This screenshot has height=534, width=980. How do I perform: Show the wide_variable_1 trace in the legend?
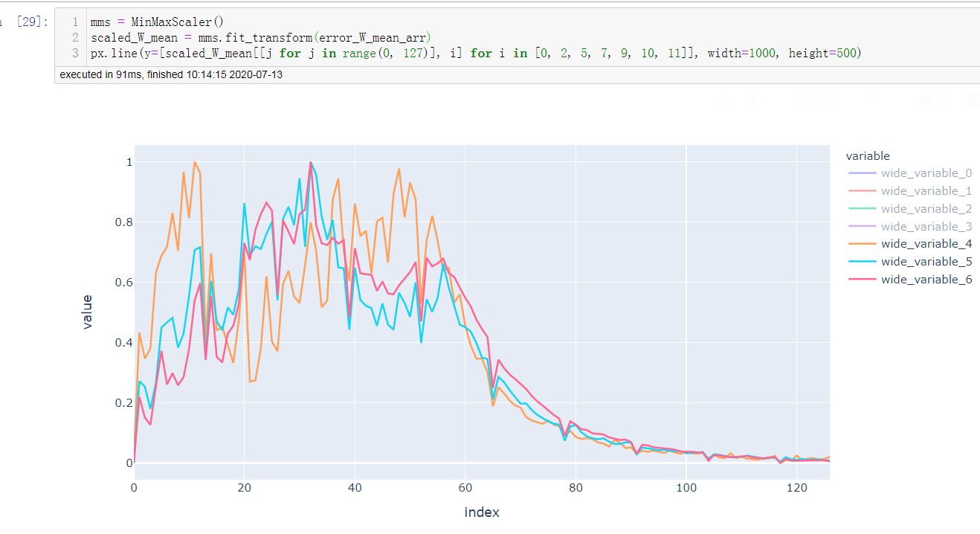tap(926, 190)
